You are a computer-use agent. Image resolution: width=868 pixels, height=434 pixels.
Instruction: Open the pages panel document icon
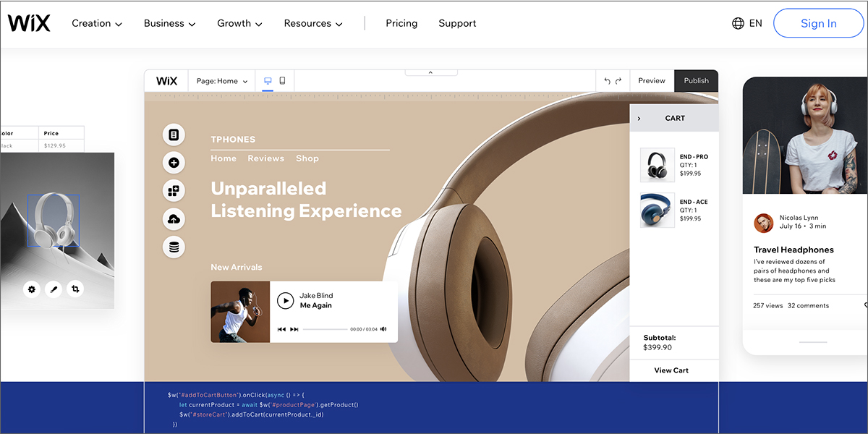[174, 135]
